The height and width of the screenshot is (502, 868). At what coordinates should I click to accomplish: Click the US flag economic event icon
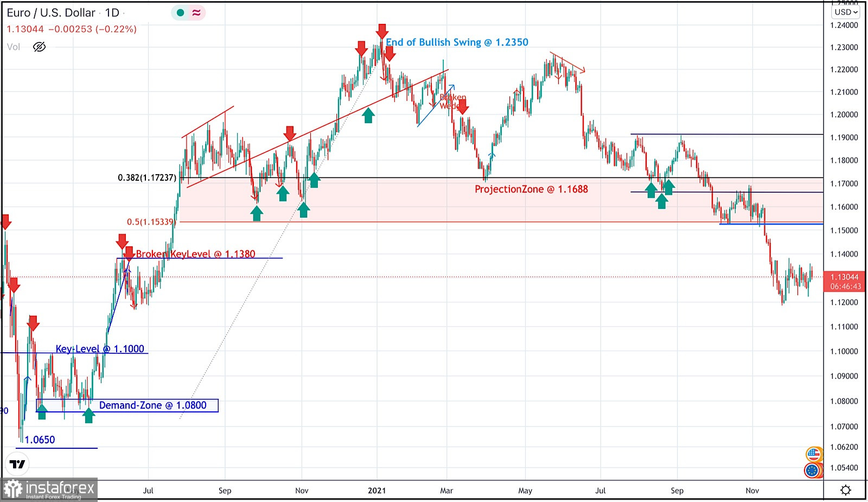(814, 454)
